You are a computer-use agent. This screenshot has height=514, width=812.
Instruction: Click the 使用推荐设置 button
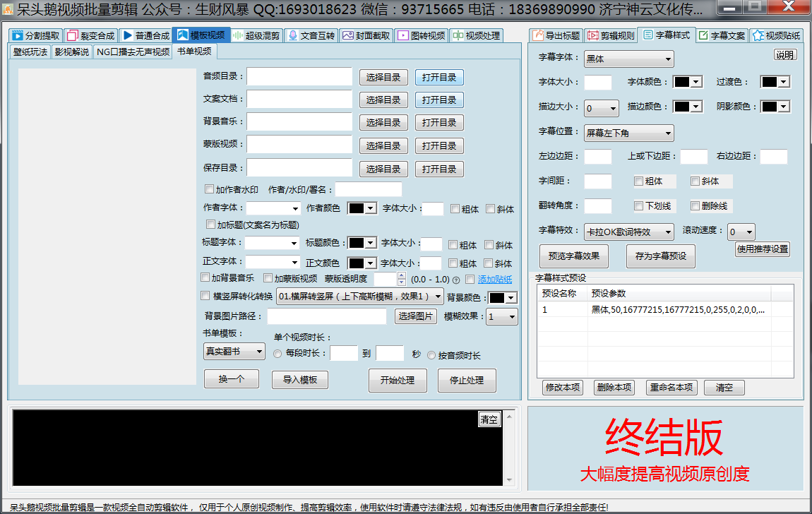763,249
